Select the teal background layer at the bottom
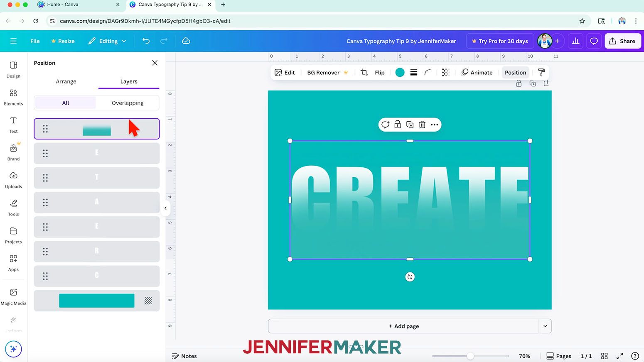This screenshot has height=362, width=644. tap(97, 301)
